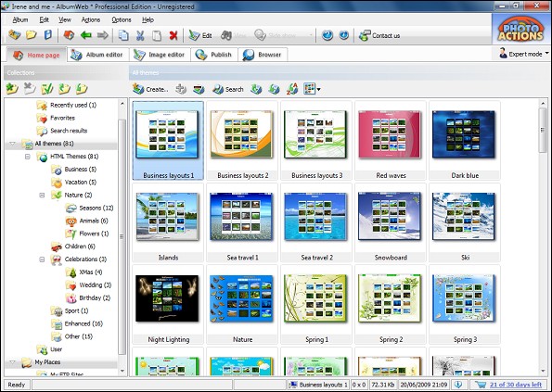Select the Night Lighting theme thumbnail
This screenshot has width=552, height=392.
[x=168, y=305]
